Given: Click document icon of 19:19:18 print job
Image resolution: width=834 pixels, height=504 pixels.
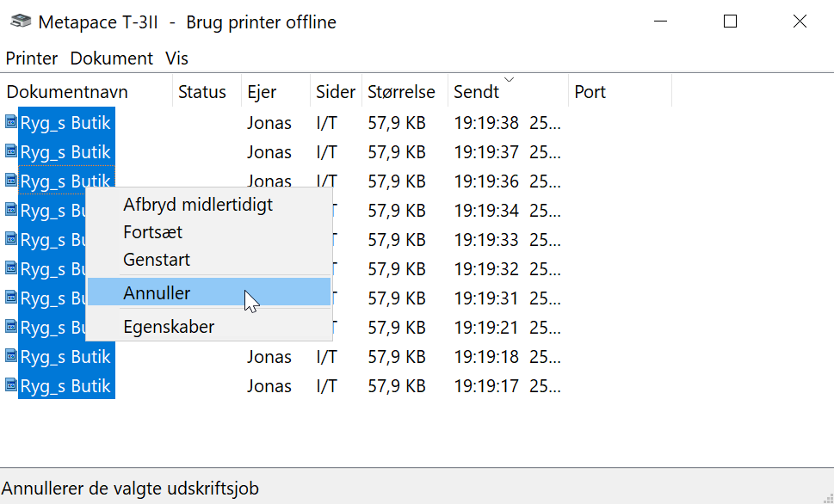Looking at the screenshot, I should tap(11, 357).
